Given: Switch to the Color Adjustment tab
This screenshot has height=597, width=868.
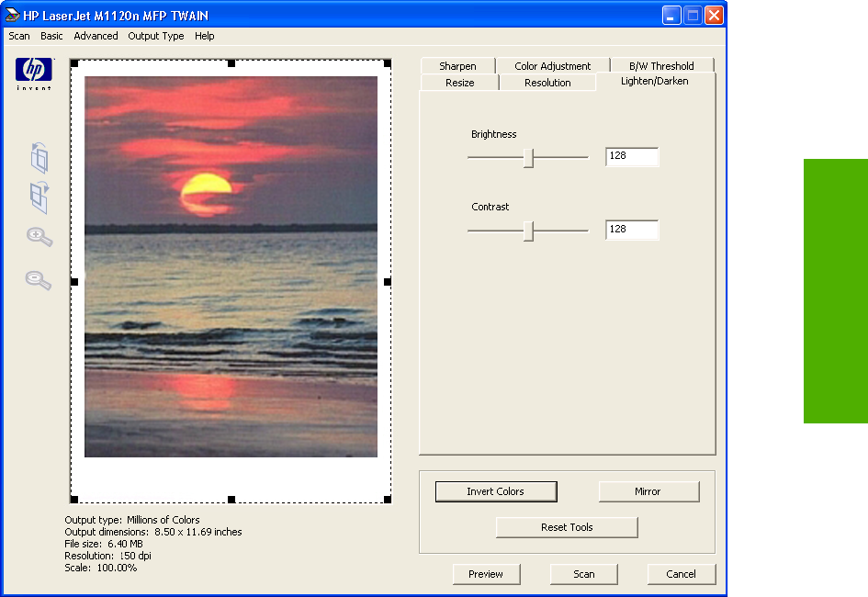Looking at the screenshot, I should (x=552, y=66).
